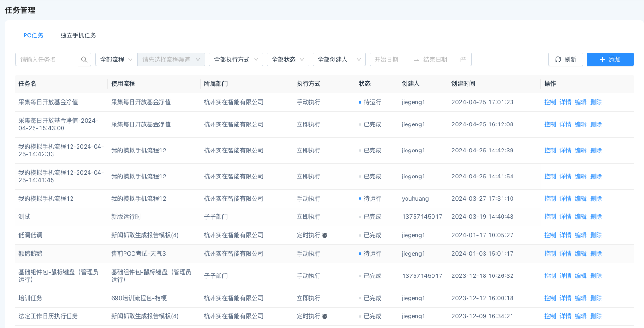Expand the 全部创建人 dropdown
Viewport: 644px width, 328px height.
(339, 60)
